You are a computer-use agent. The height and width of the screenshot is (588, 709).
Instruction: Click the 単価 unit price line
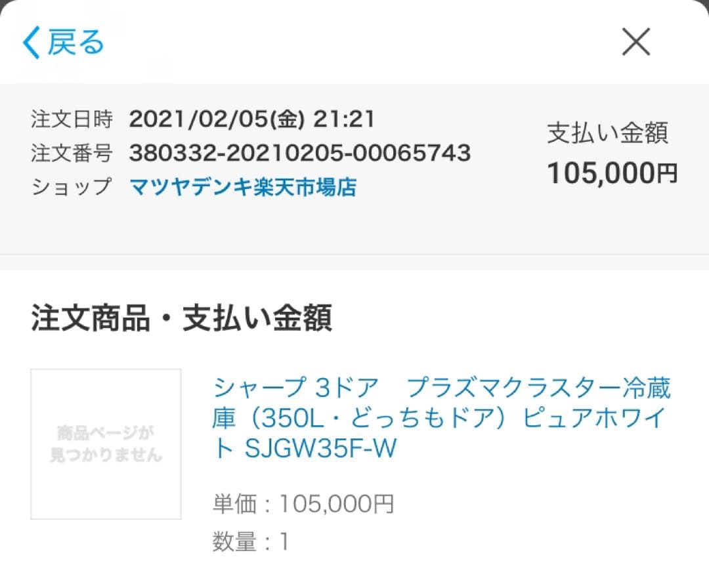302,503
